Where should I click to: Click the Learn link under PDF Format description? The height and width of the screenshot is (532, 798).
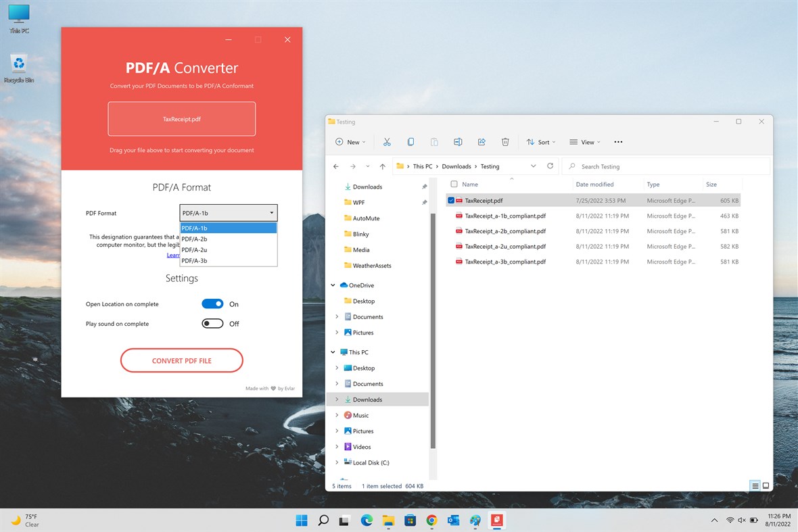[173, 255]
